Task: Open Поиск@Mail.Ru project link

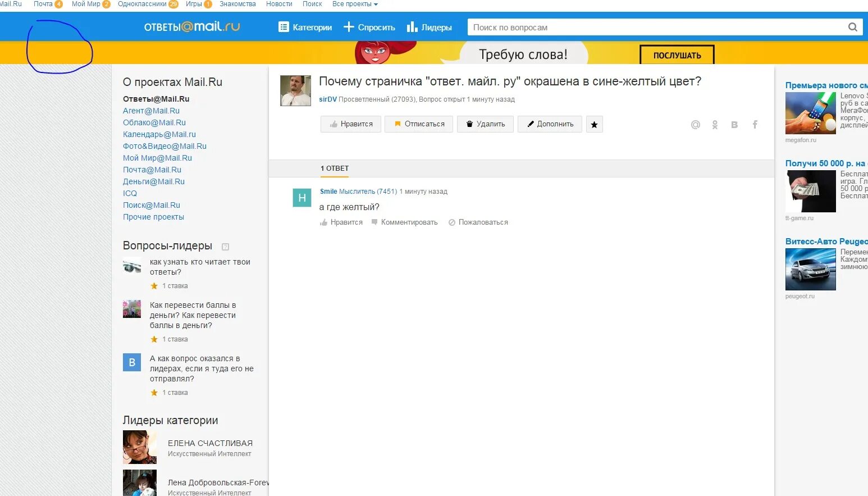Action: (x=152, y=205)
